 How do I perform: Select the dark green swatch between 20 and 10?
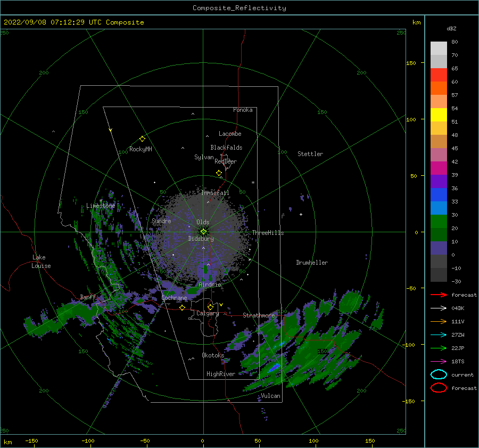coord(439,235)
